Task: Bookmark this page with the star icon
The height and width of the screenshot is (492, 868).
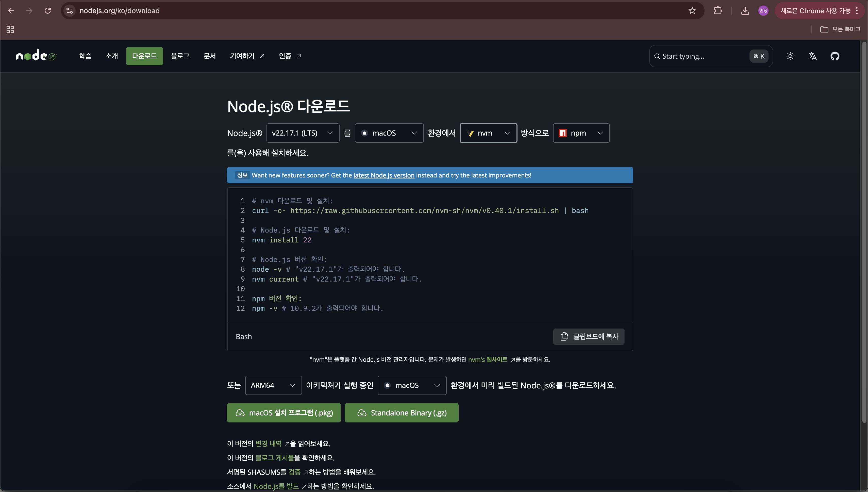Action: [692, 11]
